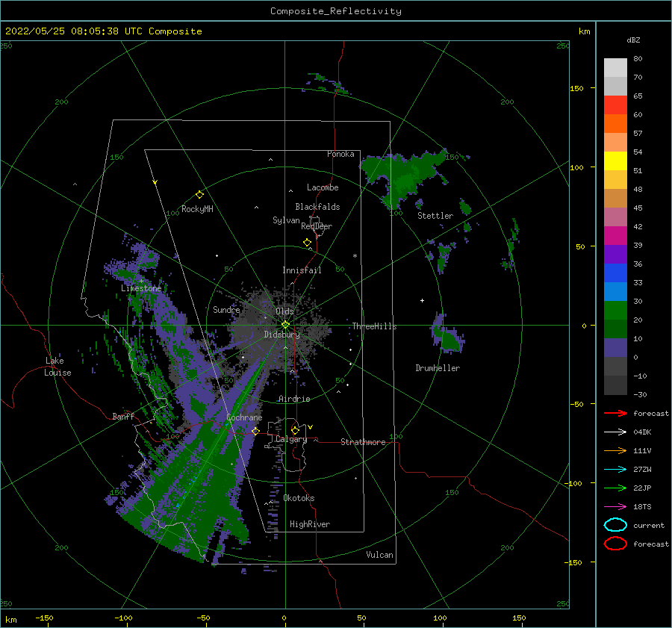Click the RedDeer city label
Viewport: 672px width, 628px height.
click(317, 226)
